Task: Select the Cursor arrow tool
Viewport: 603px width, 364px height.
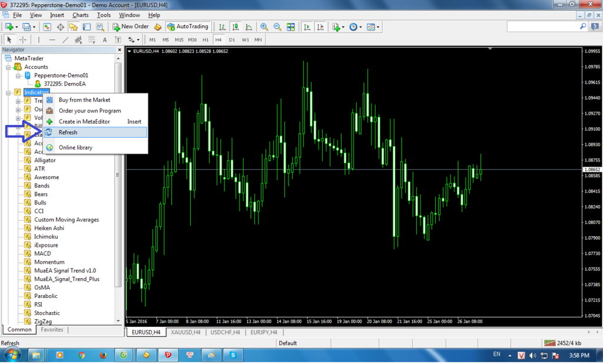Action: (x=9, y=39)
